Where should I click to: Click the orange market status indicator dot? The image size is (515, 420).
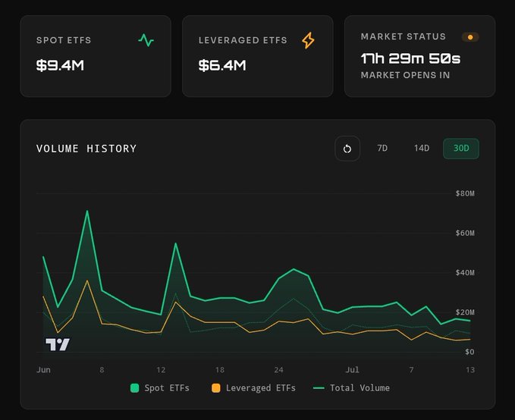470,37
